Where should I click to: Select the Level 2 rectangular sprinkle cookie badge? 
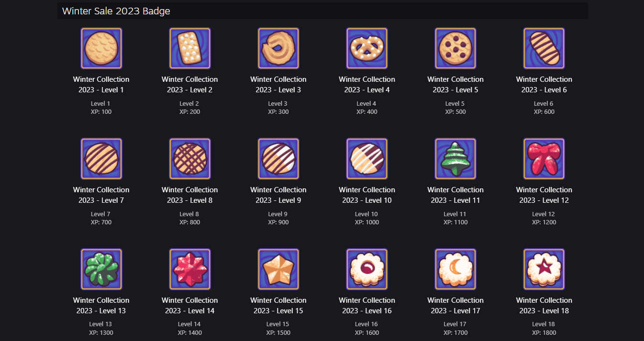point(189,48)
